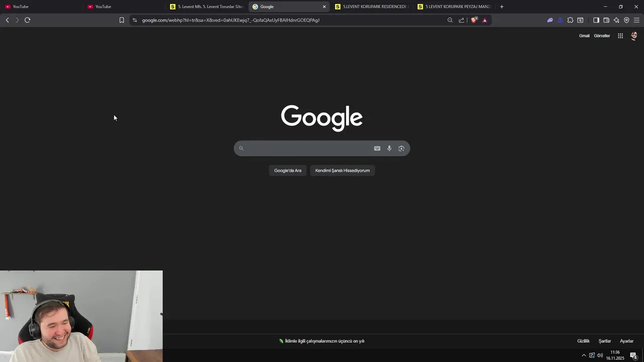644x362 pixels.
Task: Open the Görseller link
Action: (602, 36)
